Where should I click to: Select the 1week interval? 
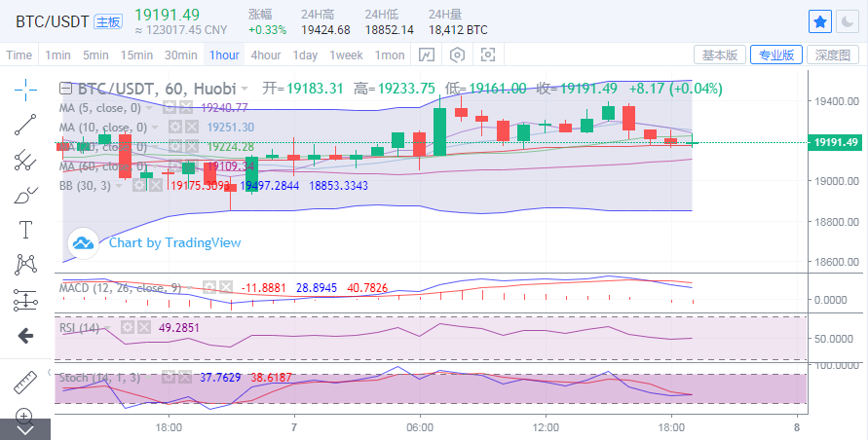pos(346,55)
